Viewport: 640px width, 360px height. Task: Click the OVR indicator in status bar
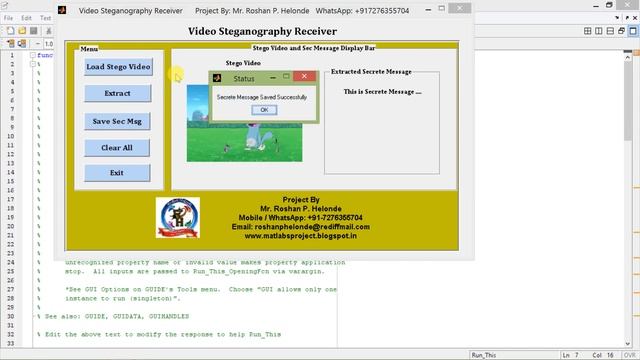click(630, 355)
